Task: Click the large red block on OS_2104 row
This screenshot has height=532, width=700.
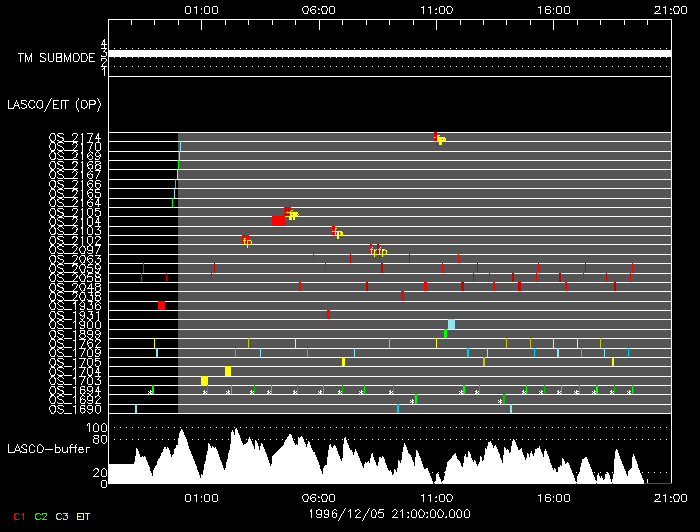Action: (278, 221)
